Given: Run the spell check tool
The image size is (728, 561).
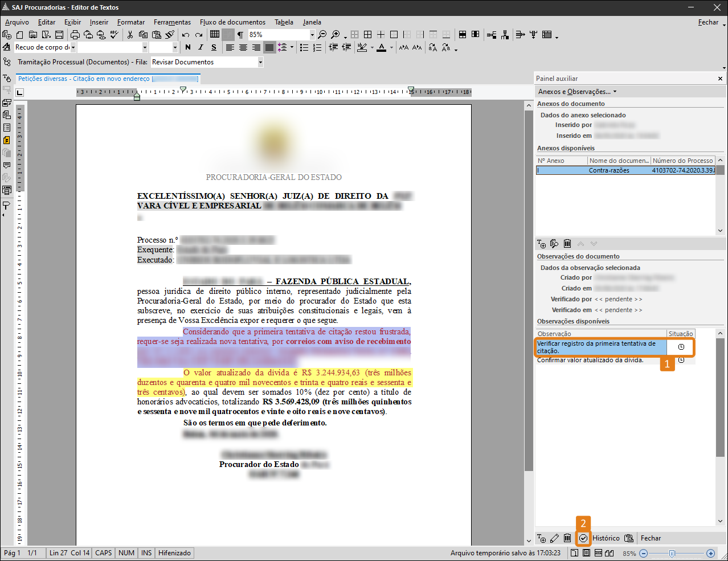Looking at the screenshot, I should [114, 35].
